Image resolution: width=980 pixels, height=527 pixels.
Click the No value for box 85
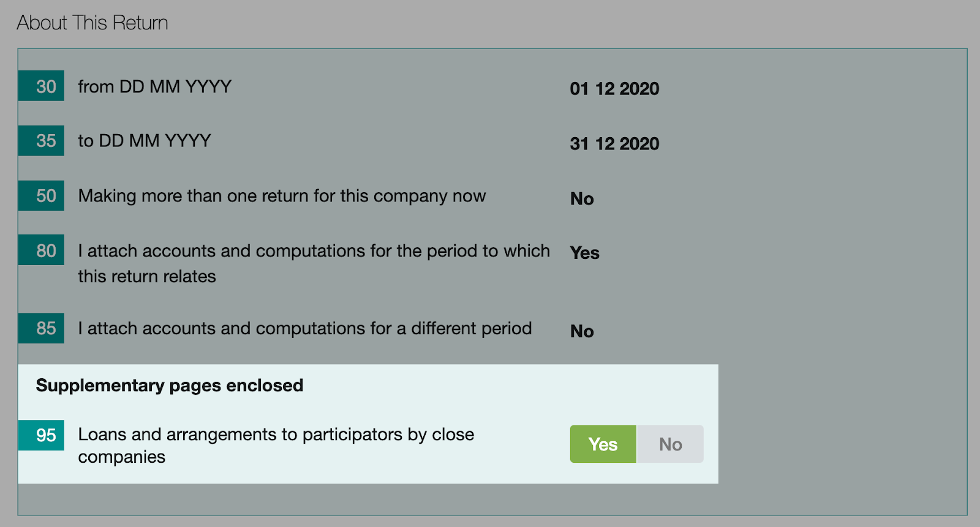pos(582,331)
